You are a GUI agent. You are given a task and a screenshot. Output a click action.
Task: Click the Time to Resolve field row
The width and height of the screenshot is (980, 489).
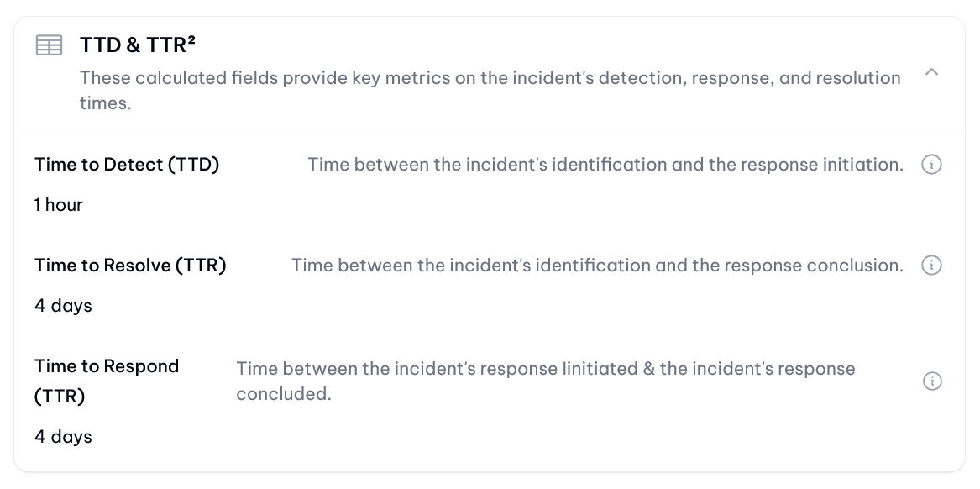pyautogui.click(x=490, y=285)
